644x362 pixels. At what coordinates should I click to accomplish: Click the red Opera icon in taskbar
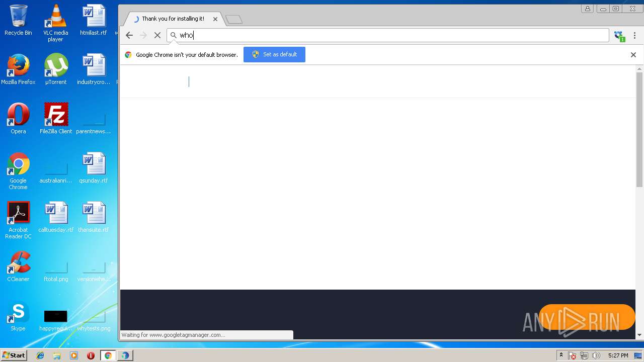pos(91,355)
